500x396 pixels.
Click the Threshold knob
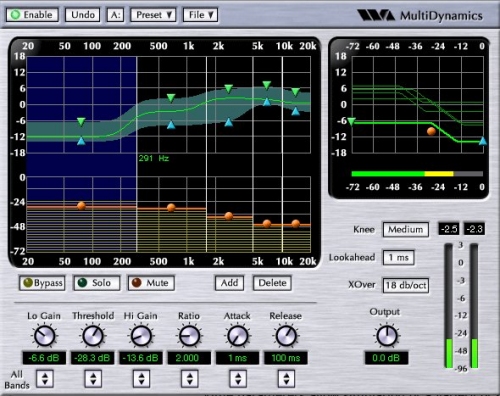tap(93, 336)
